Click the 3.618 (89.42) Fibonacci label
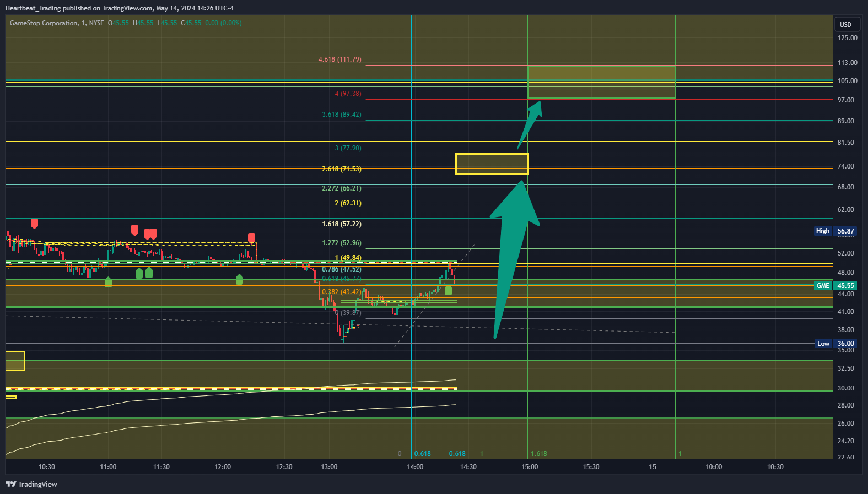 click(x=342, y=115)
